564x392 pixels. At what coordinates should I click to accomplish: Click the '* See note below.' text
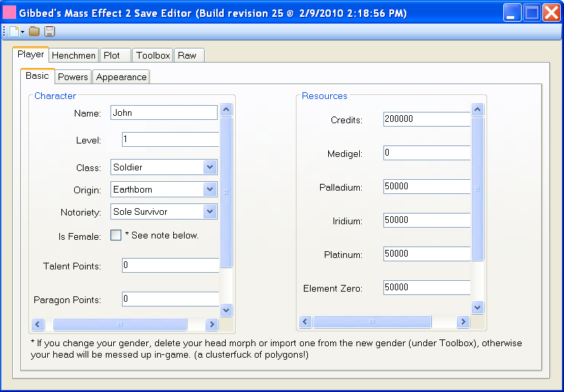tap(162, 235)
